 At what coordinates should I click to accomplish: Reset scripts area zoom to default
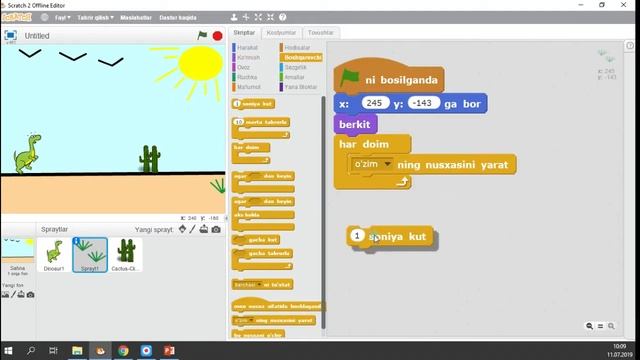tap(600, 326)
